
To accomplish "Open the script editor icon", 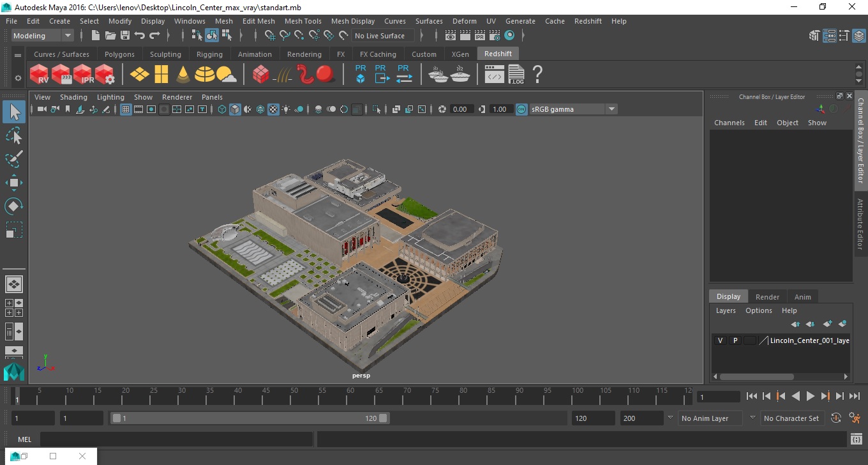I will point(857,439).
